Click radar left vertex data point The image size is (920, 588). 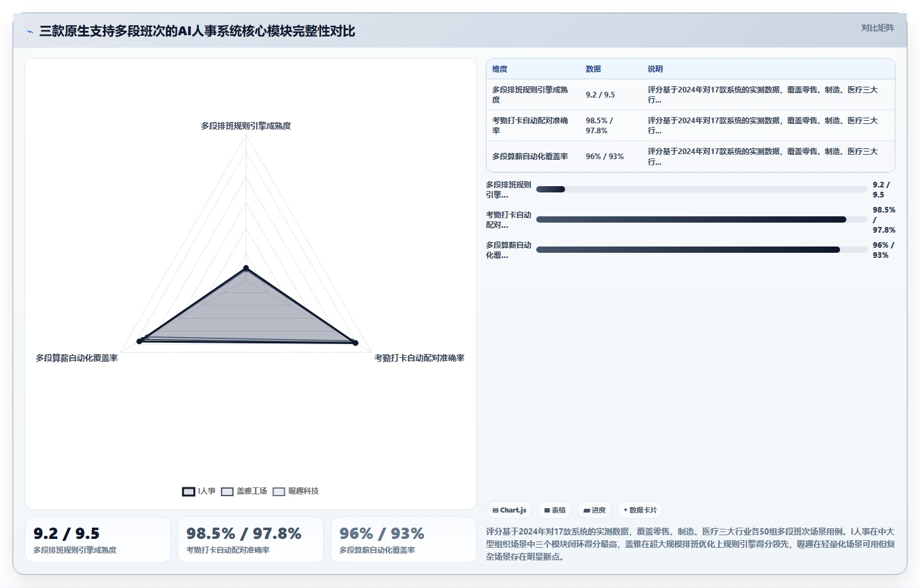(x=140, y=341)
